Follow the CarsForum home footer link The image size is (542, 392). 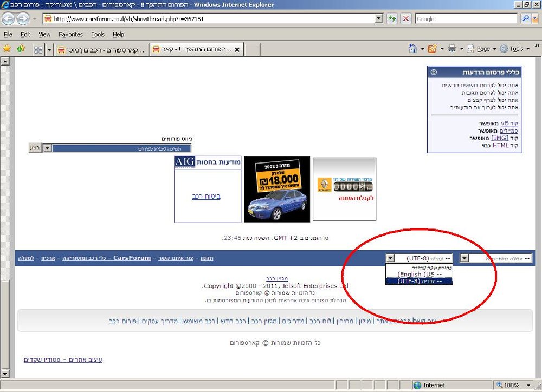pos(106,258)
